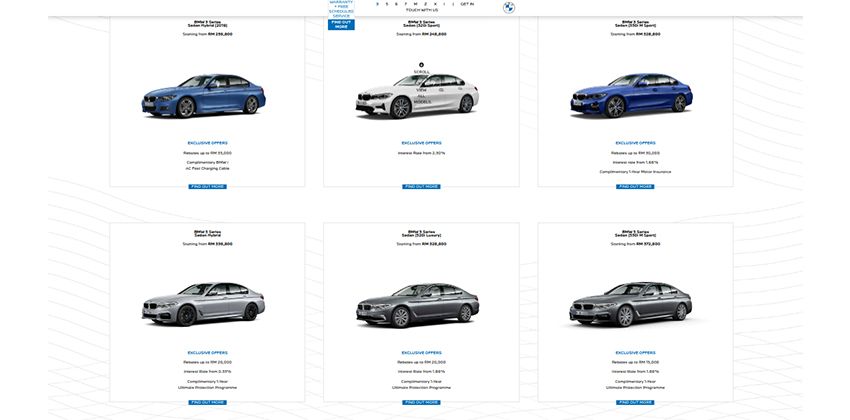Select 3 Series Sedan Hybrid (2018) title
The width and height of the screenshot is (850, 420).
[x=208, y=24]
